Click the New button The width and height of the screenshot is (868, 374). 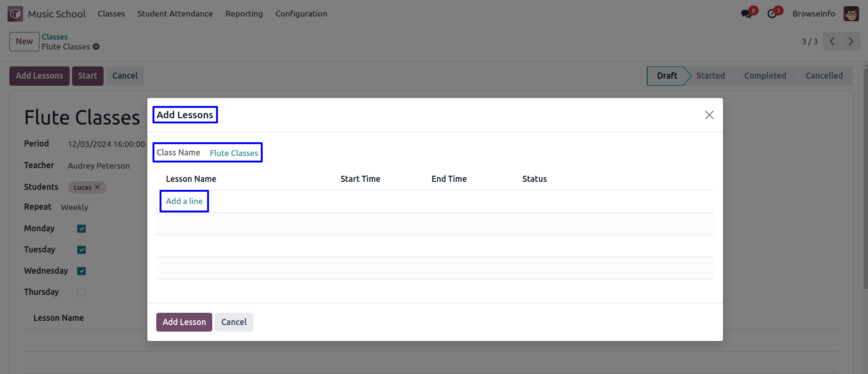coord(24,41)
